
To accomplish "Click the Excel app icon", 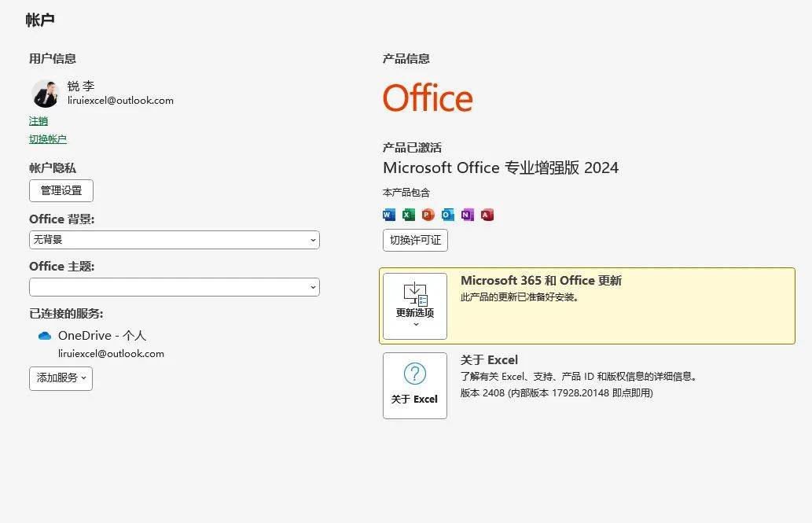I will (409, 215).
